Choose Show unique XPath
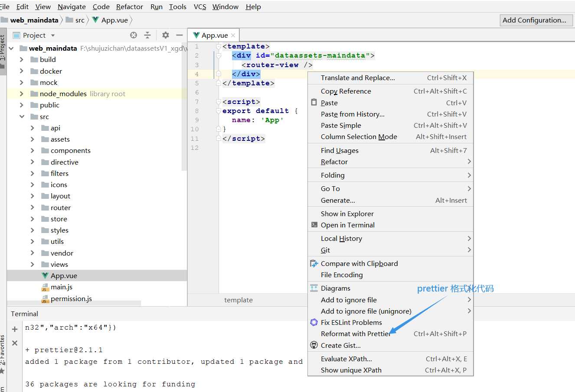 tap(390, 370)
